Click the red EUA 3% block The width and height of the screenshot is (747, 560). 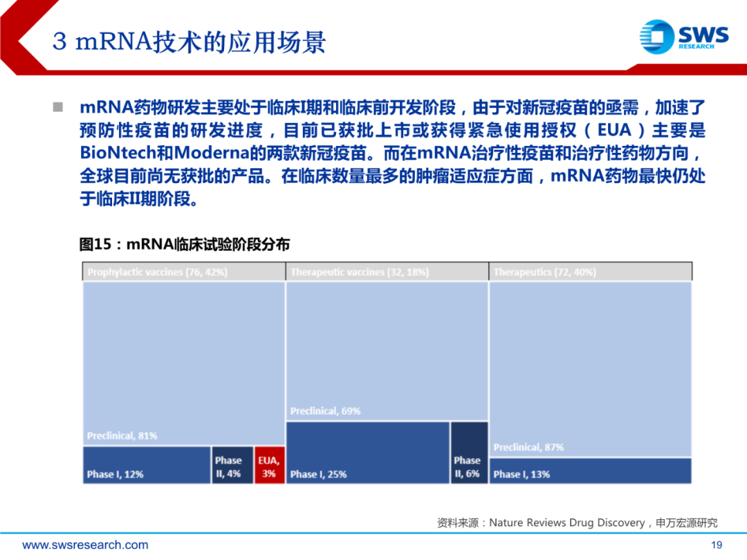(x=269, y=465)
